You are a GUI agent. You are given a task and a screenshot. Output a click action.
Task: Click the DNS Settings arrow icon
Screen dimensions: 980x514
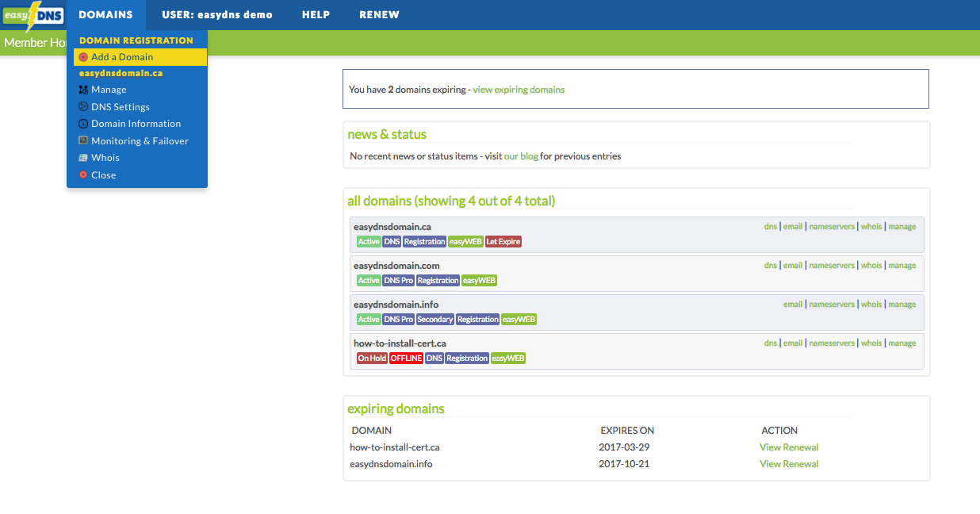click(82, 106)
